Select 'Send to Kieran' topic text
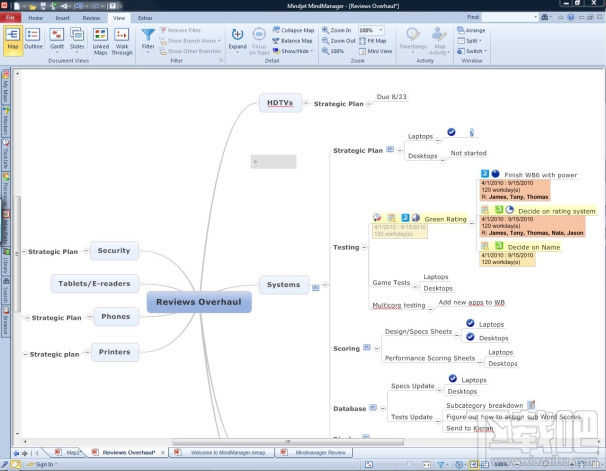 (x=470, y=428)
